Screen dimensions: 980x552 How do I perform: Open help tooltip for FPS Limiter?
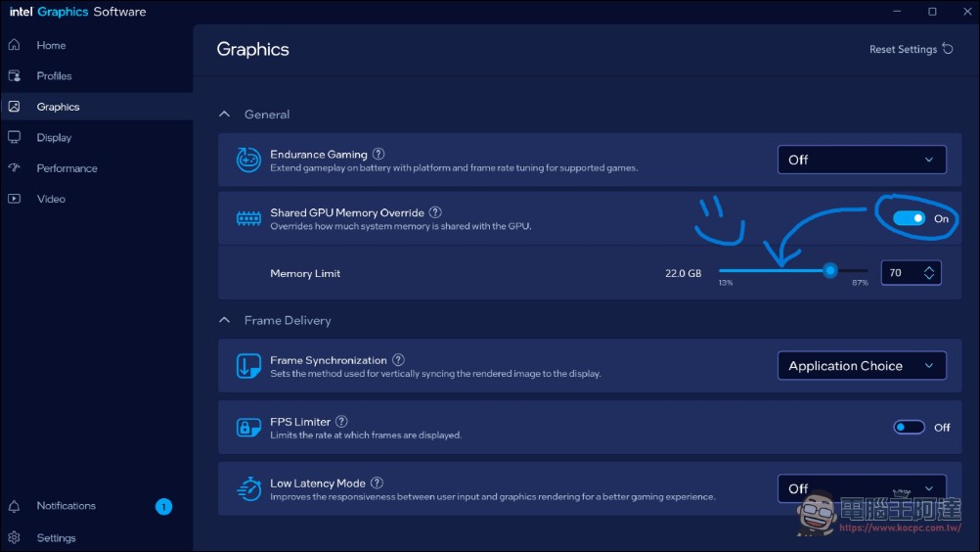(341, 422)
